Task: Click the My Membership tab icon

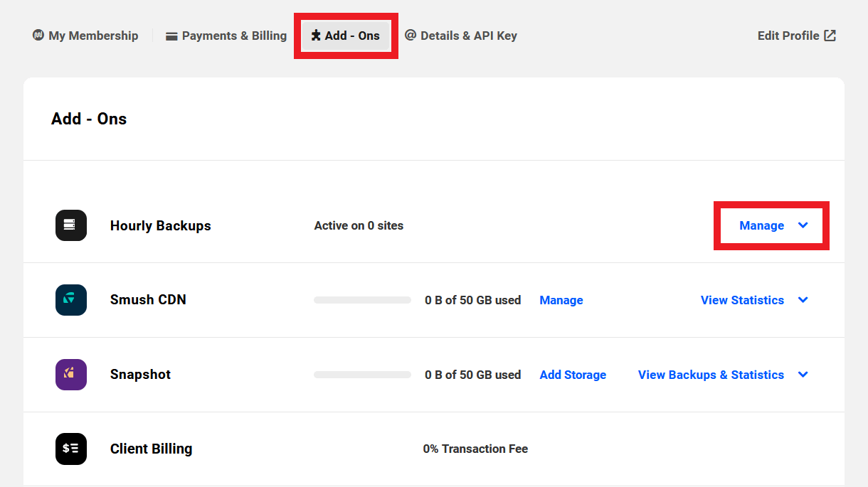Action: [x=38, y=35]
